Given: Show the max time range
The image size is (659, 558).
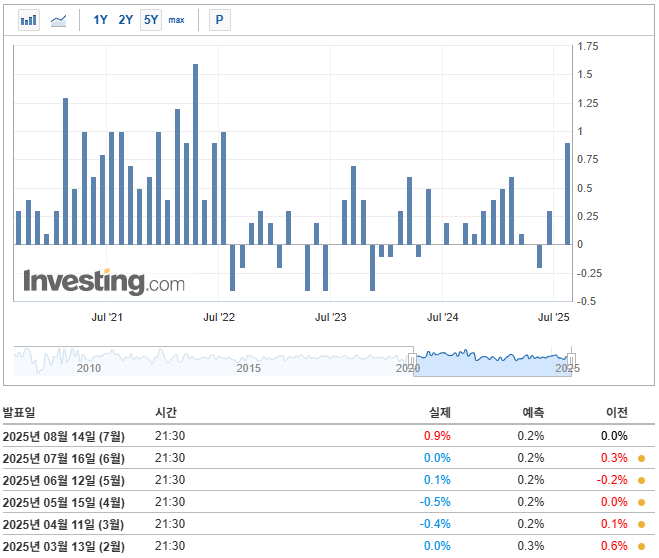Looking at the screenshot, I should click(x=176, y=20).
